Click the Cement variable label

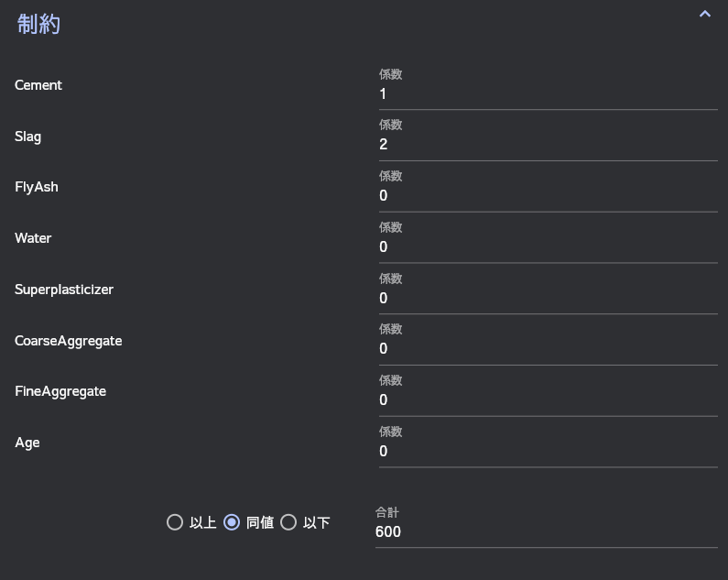point(38,85)
